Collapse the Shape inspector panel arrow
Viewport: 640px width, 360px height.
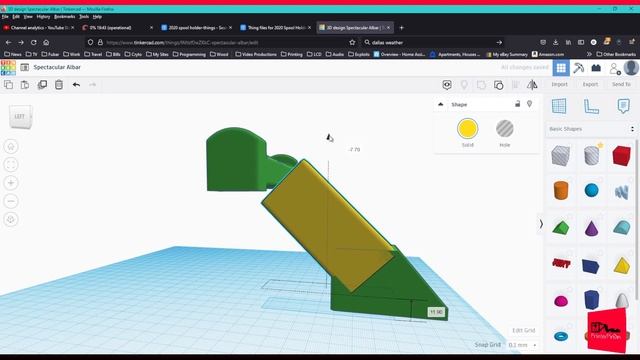click(441, 104)
